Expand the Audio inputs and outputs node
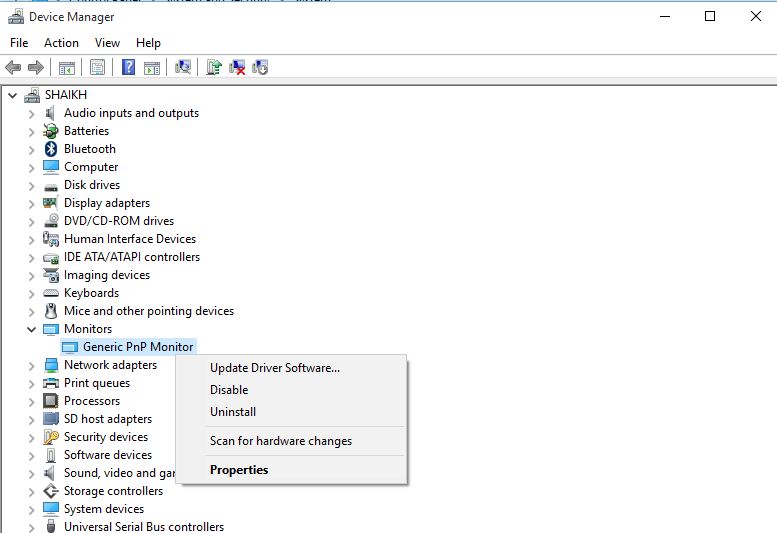This screenshot has width=777, height=533. (x=31, y=113)
